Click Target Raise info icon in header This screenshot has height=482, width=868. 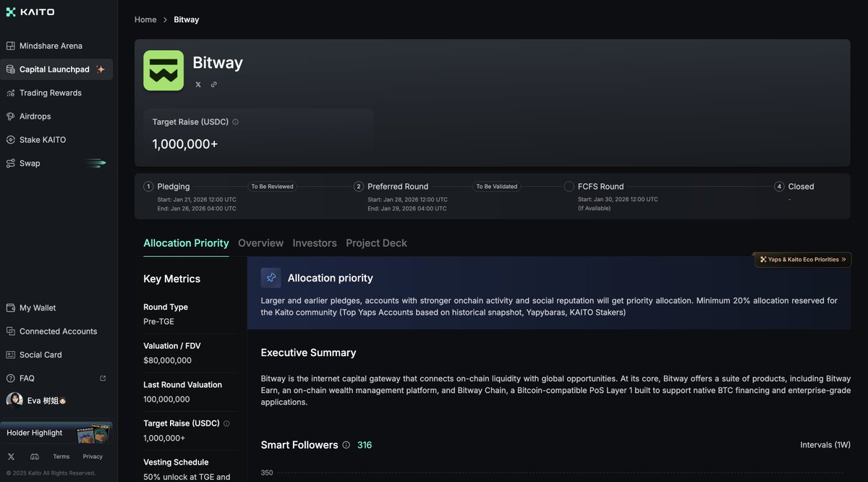coord(236,122)
